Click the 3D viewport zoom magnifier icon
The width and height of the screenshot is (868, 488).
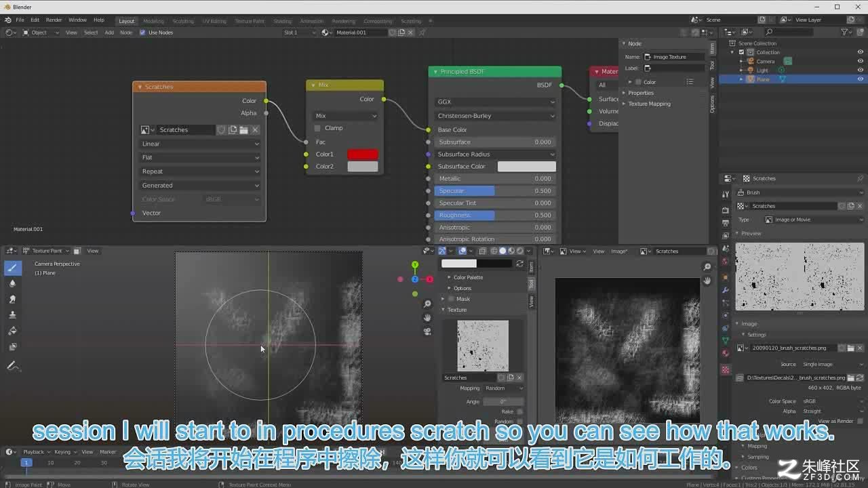[x=427, y=304]
